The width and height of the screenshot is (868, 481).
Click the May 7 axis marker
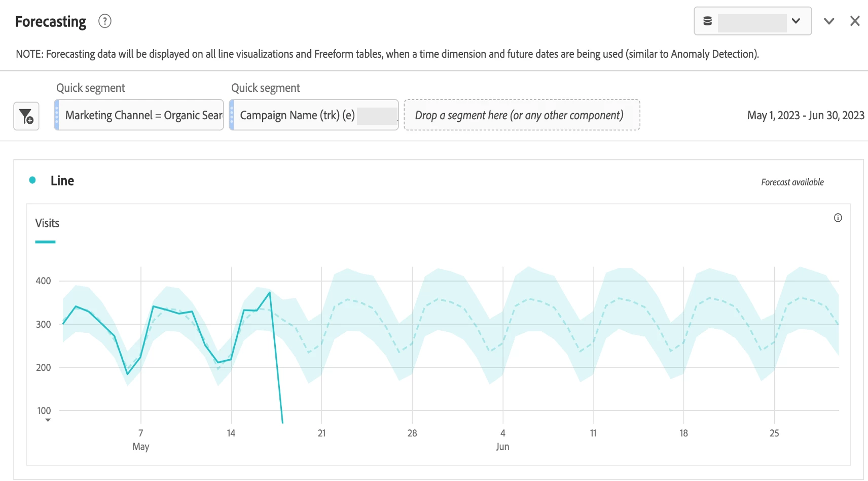coord(140,439)
